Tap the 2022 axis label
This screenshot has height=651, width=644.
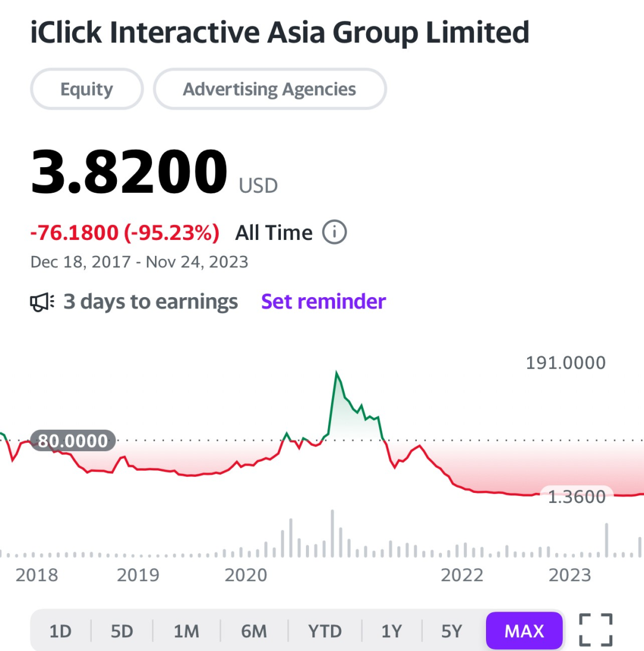tap(462, 575)
